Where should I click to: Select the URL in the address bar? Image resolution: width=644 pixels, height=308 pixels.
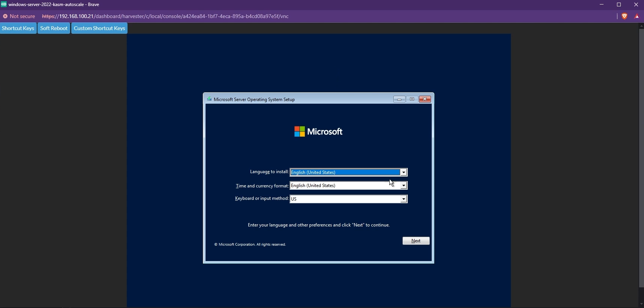point(165,16)
